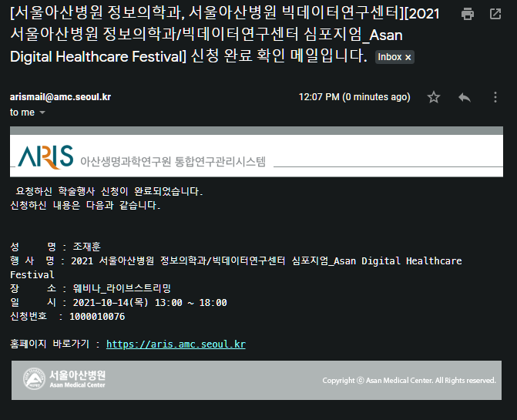Print this email with the printer icon
The image size is (517, 420).
(x=468, y=14)
